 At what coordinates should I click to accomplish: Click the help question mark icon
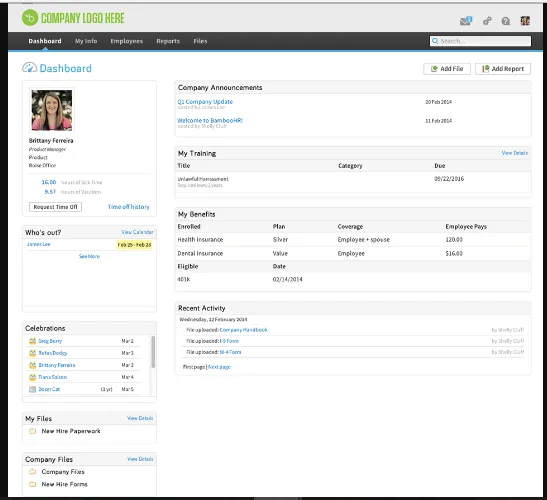(505, 21)
